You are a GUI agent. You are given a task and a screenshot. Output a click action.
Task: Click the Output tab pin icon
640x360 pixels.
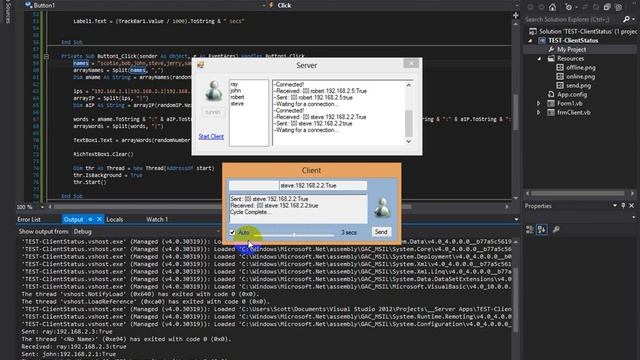pyautogui.click(x=90, y=219)
